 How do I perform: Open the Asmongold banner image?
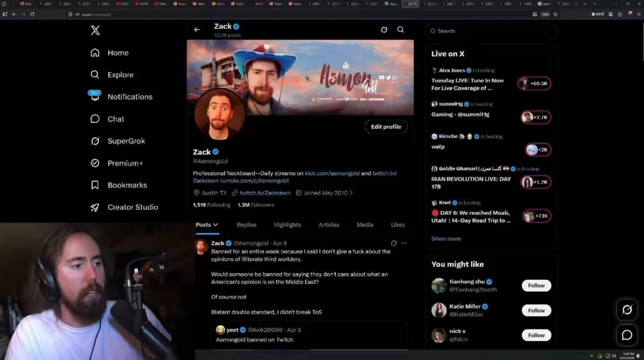pyautogui.click(x=301, y=77)
